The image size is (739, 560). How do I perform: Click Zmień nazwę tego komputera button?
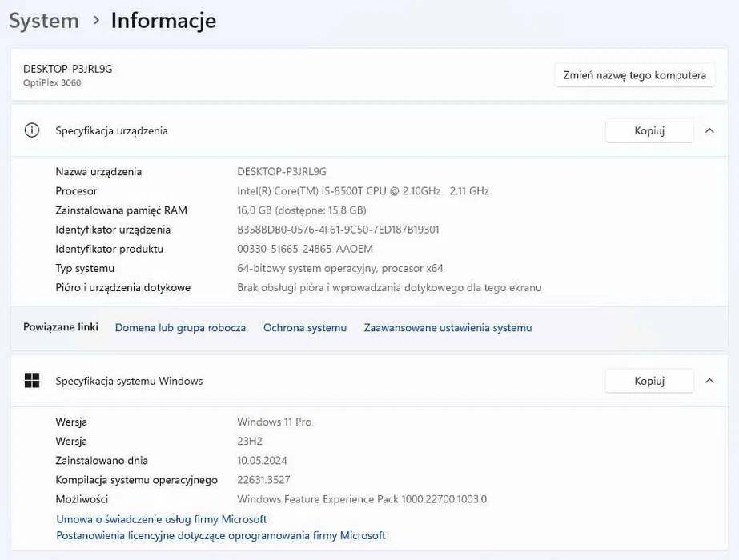click(x=634, y=75)
